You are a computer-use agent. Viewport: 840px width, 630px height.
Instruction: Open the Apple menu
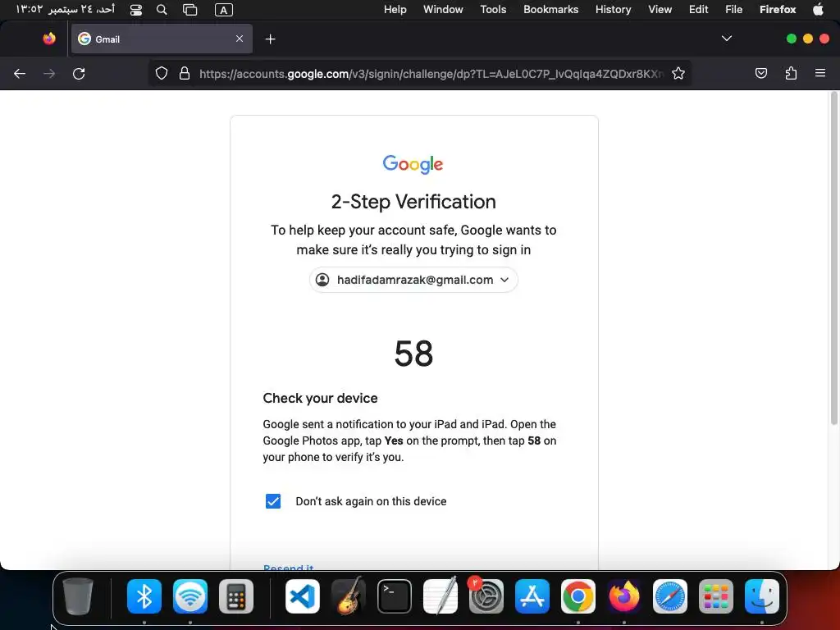[818, 10]
